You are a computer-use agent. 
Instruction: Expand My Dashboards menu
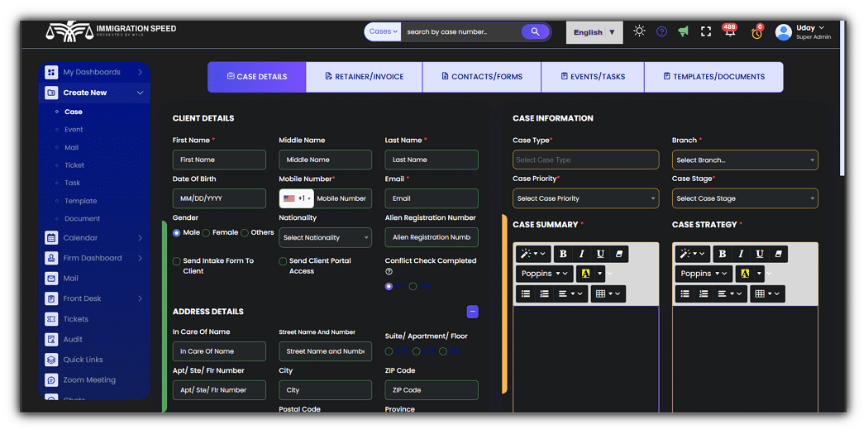(x=95, y=72)
